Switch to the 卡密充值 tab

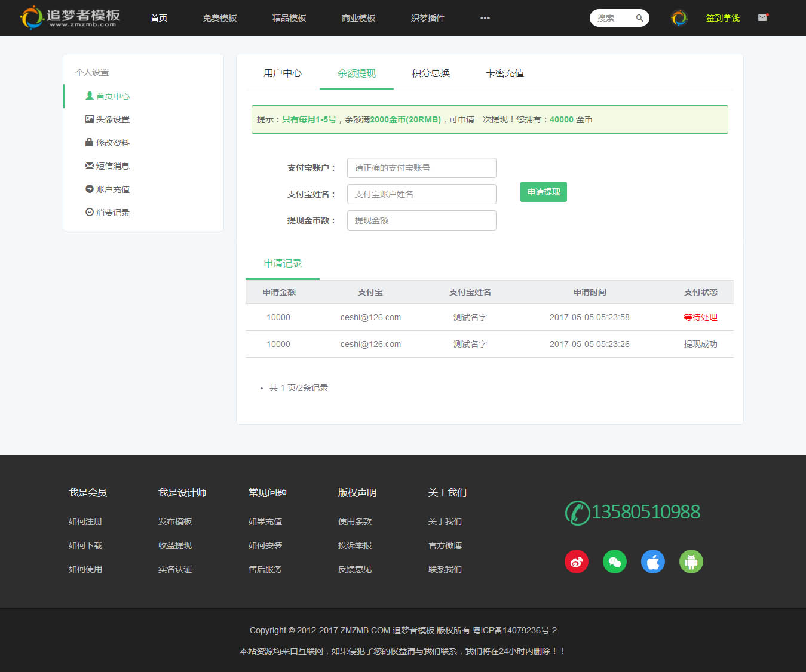coord(504,73)
